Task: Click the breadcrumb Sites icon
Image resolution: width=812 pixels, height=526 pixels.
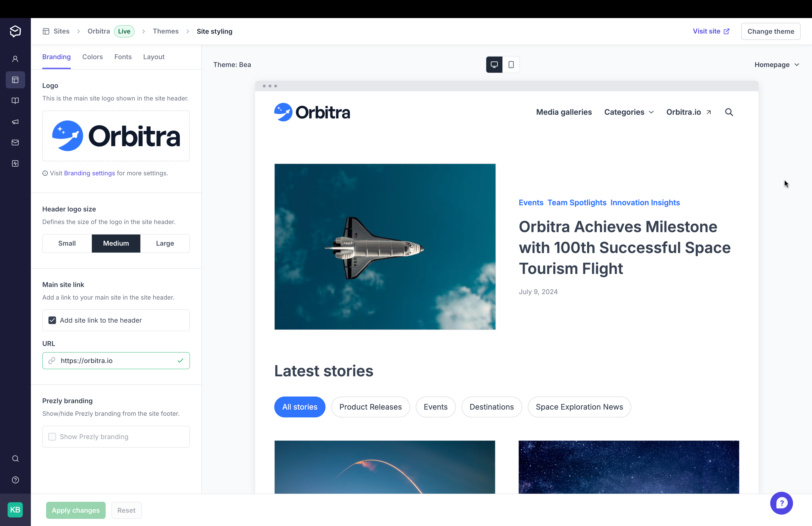Action: click(46, 31)
